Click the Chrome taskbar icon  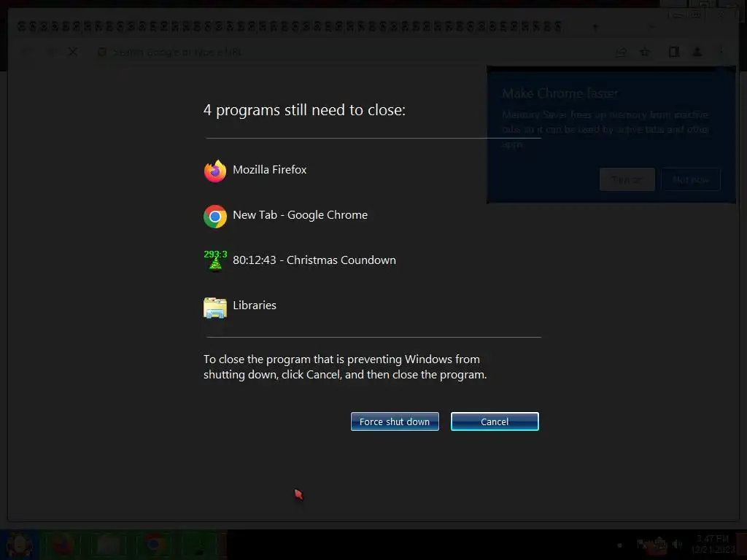tap(155, 545)
